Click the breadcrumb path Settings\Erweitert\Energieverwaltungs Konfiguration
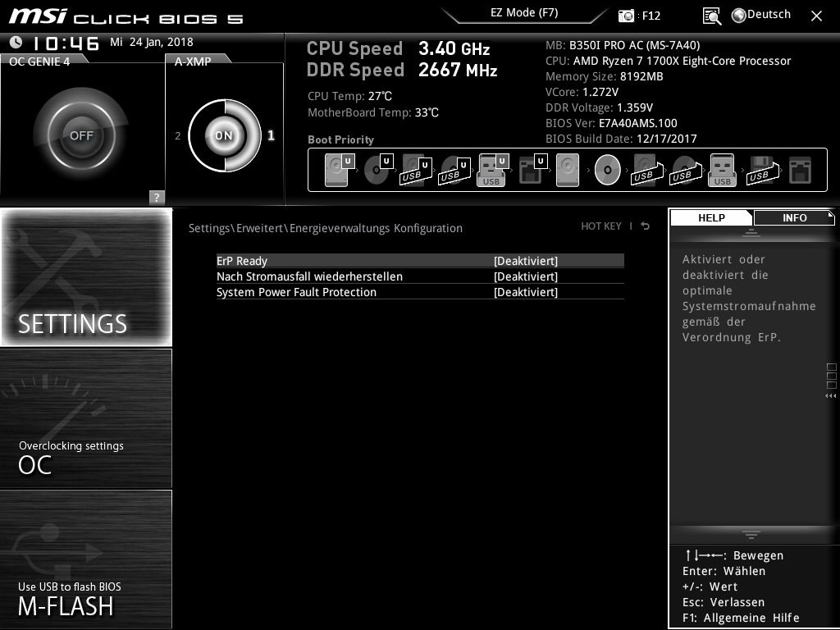 point(325,228)
